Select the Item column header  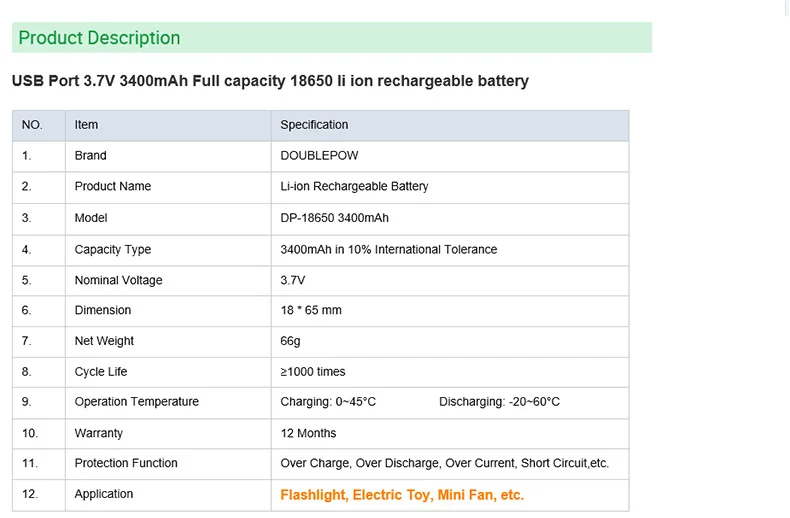[x=86, y=124]
